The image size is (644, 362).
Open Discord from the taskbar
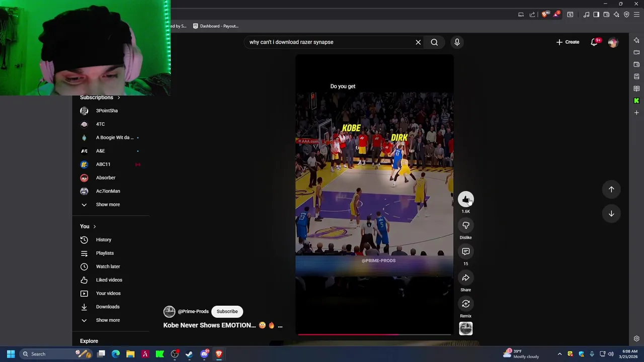point(204,354)
